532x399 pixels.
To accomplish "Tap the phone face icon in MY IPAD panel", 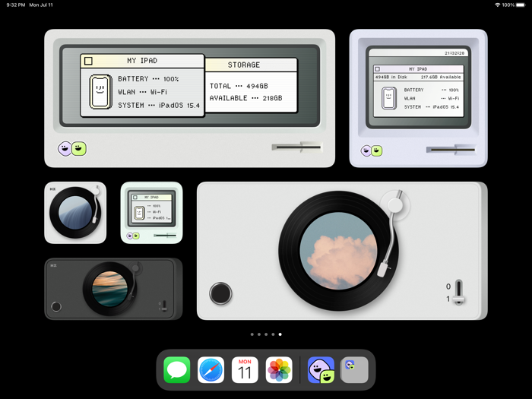I will click(x=101, y=92).
